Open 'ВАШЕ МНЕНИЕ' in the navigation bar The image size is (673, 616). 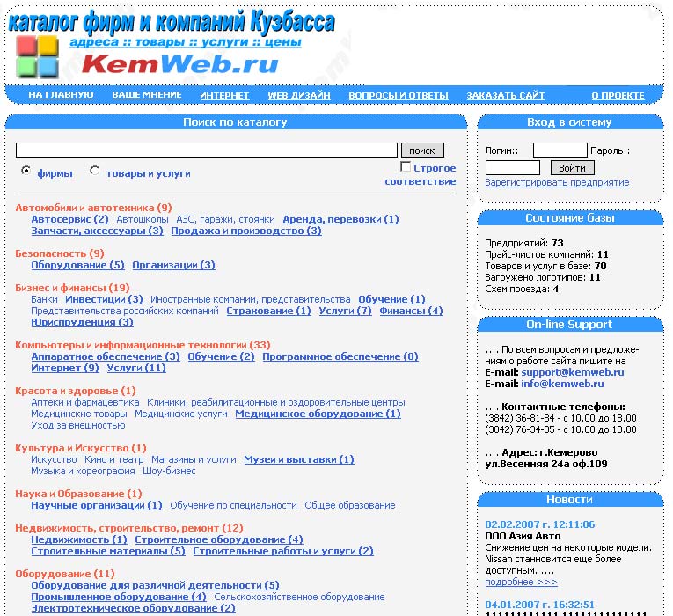point(147,95)
